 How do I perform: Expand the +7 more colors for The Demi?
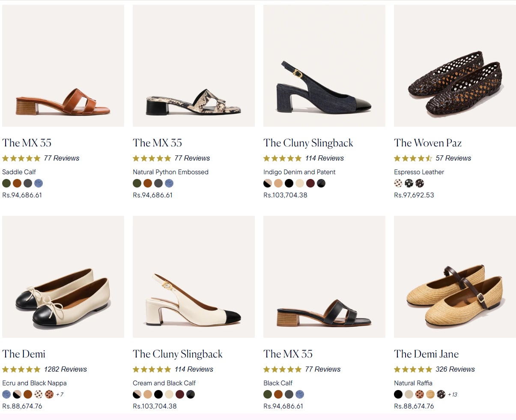[60, 394]
